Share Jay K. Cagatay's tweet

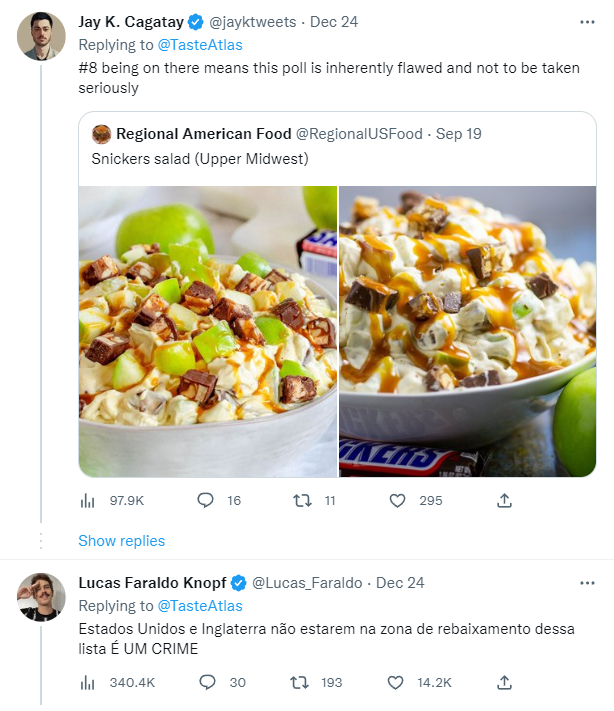505,500
